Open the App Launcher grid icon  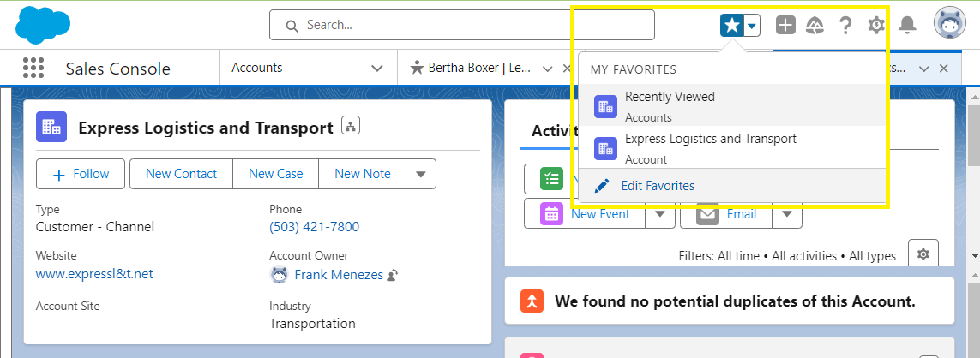[33, 68]
